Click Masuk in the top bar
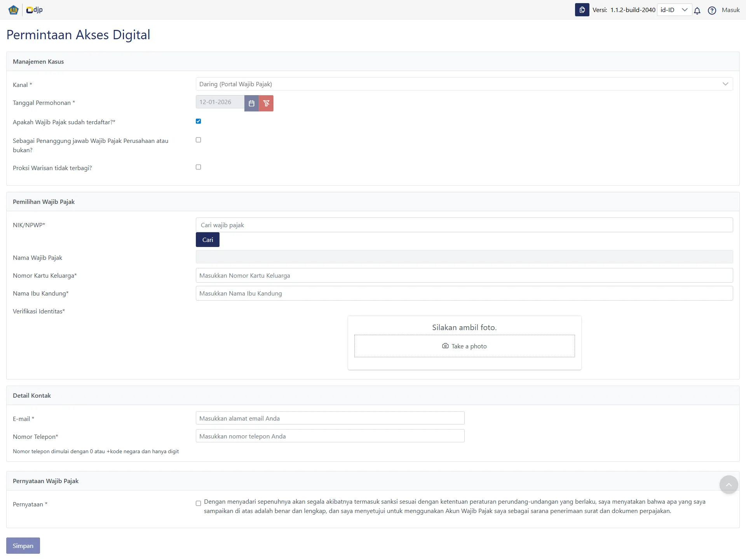 730,10
